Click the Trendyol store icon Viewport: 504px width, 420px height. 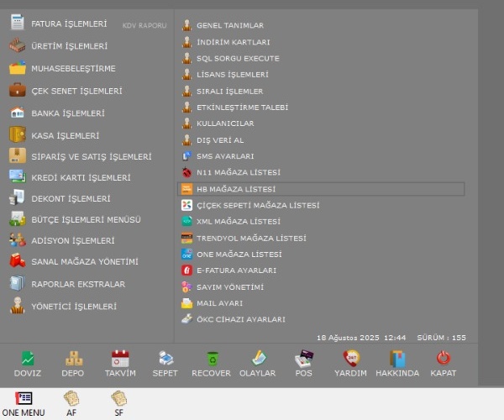point(186,238)
